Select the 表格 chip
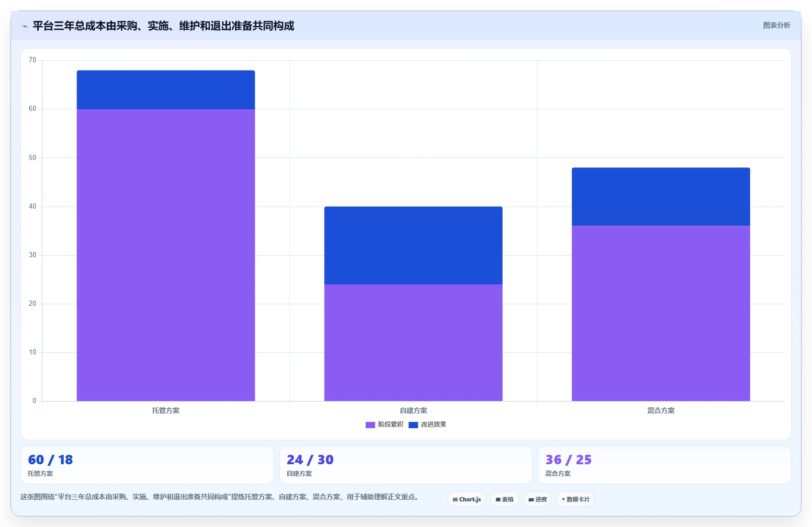This screenshot has width=812, height=527. pos(504,499)
